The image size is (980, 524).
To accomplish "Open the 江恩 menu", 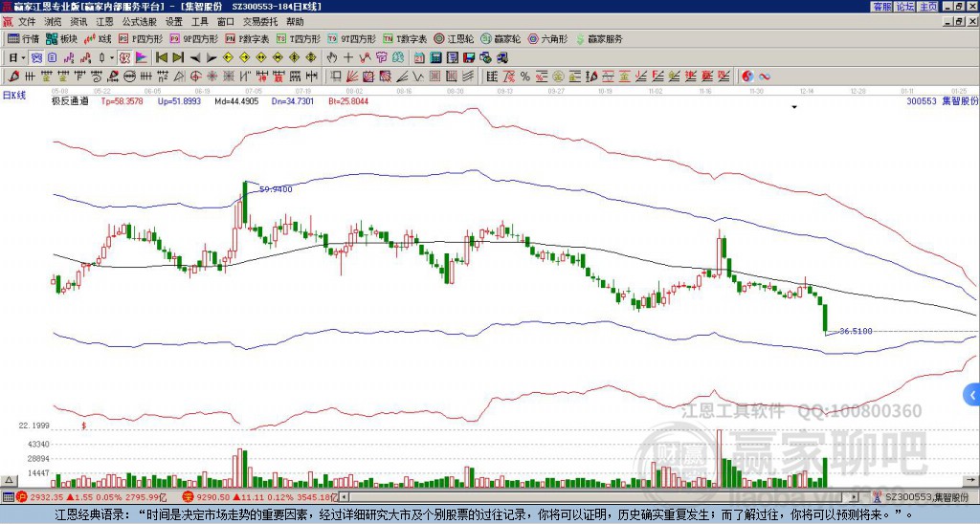I will click(104, 22).
